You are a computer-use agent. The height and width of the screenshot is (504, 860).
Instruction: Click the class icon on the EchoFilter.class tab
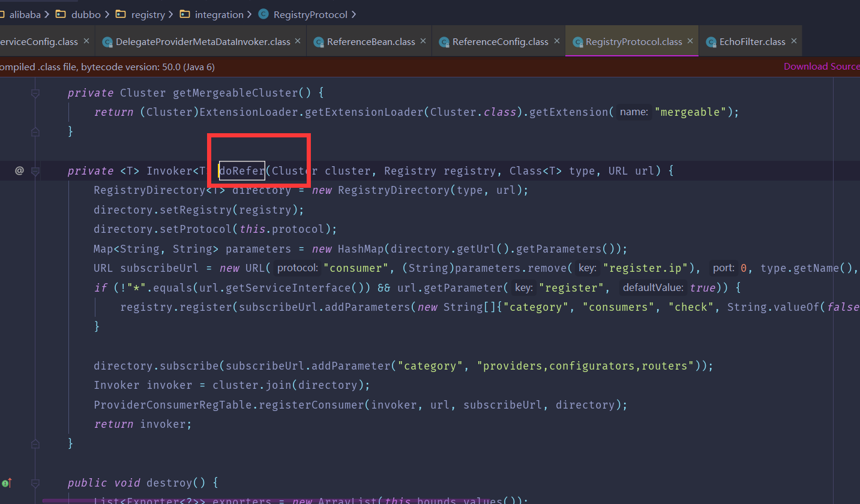pyautogui.click(x=711, y=42)
